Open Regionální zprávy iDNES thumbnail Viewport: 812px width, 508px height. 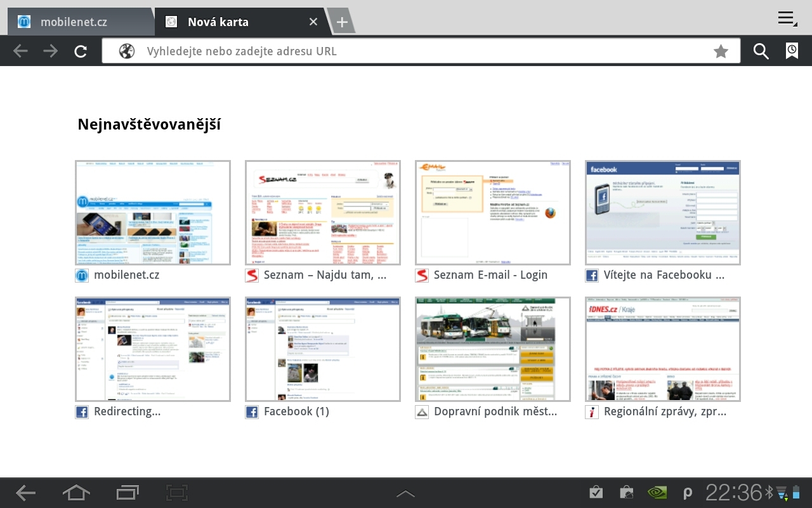pos(663,349)
